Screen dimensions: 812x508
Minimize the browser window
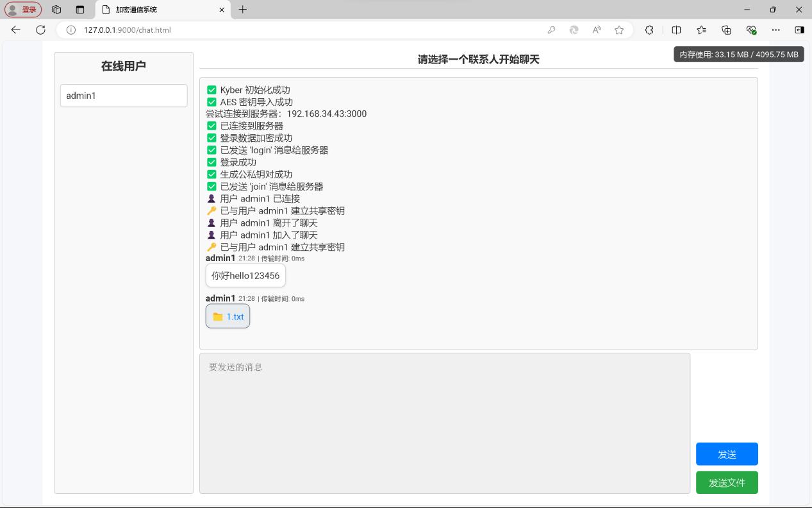747,10
